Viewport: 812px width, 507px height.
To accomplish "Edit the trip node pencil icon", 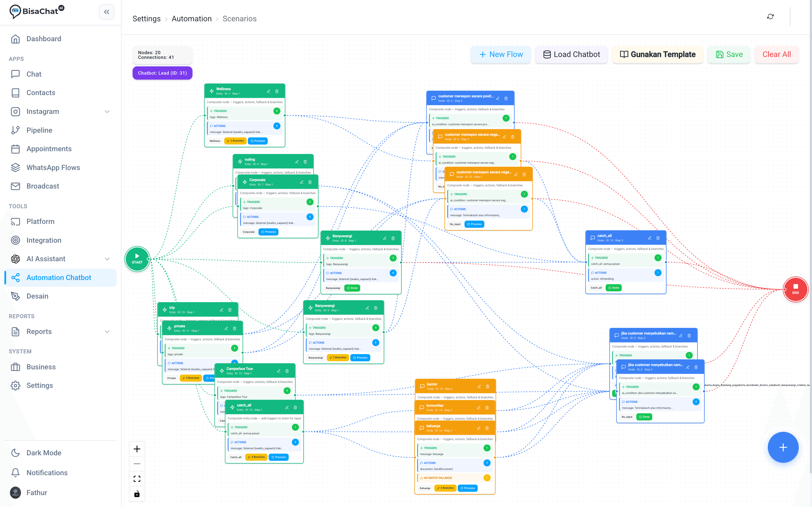I will pyautogui.click(x=222, y=310).
